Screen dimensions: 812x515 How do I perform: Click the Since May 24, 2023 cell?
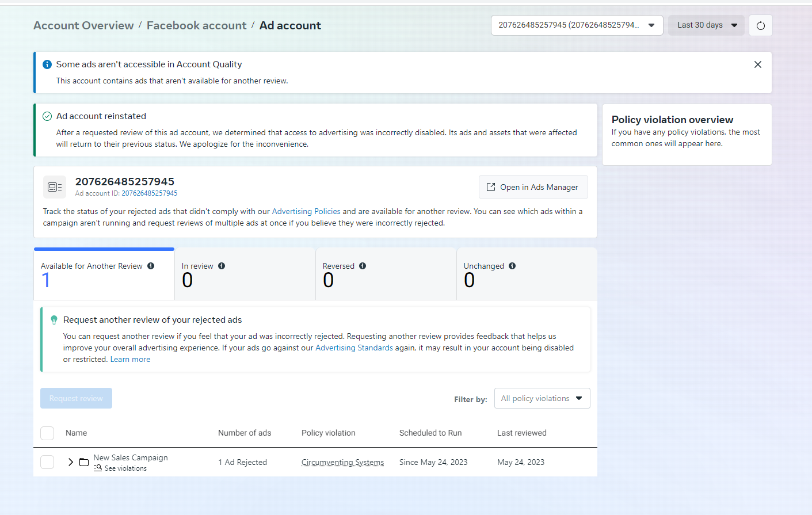coord(433,462)
